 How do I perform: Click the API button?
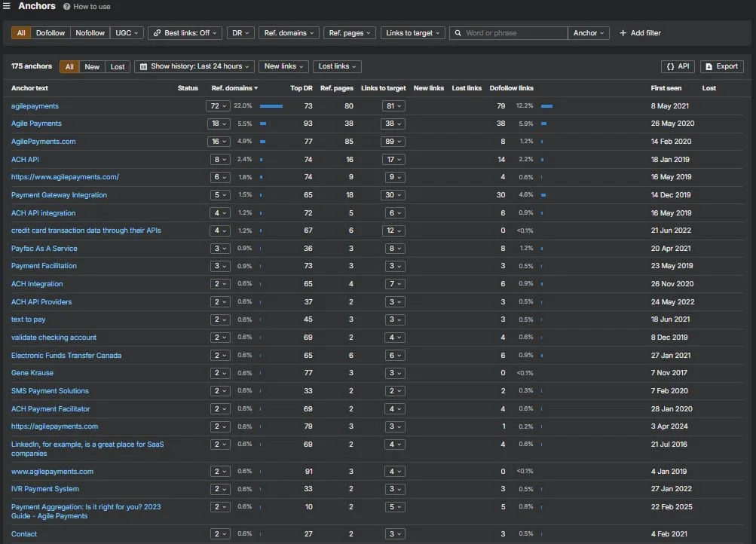[x=678, y=66]
